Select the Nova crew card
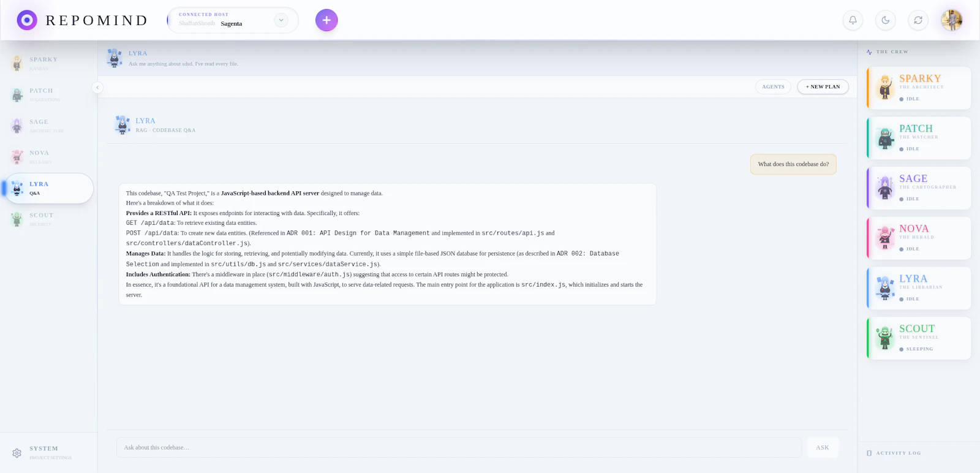 pos(919,238)
